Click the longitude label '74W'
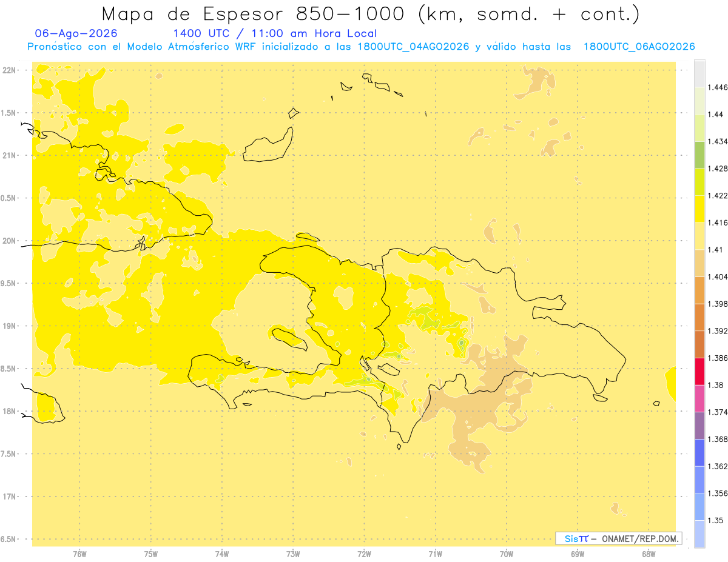 221,554
